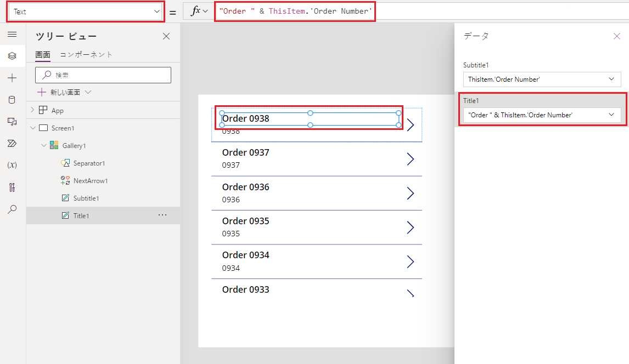The image size is (629, 364).
Task: Expand the fx function chevron
Action: click(206, 12)
